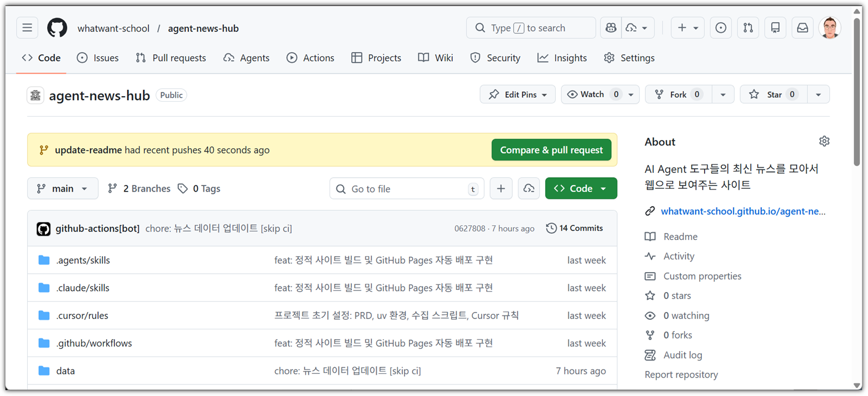Open the header agent cloud dropdown
The height and width of the screenshot is (396, 868).
(x=637, y=28)
